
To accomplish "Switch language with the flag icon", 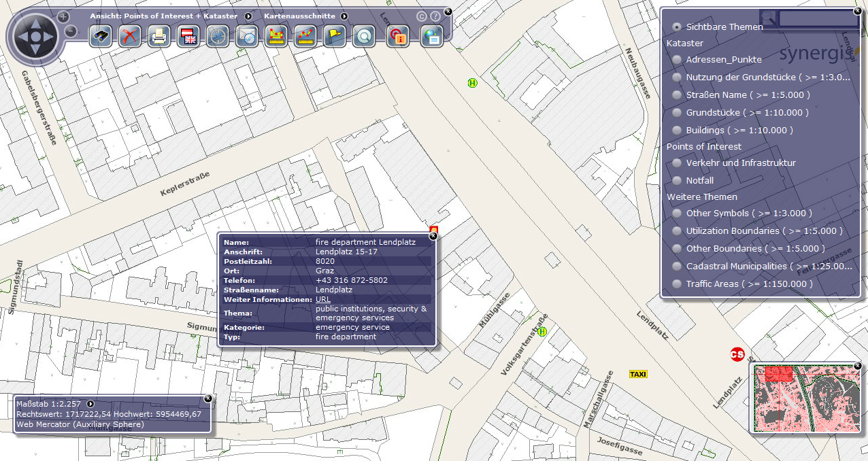I will 188,36.
